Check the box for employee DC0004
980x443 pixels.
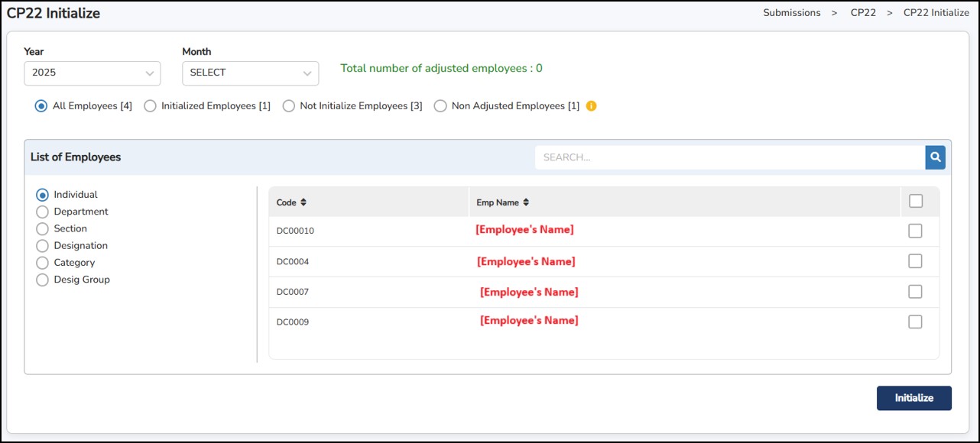coord(915,261)
